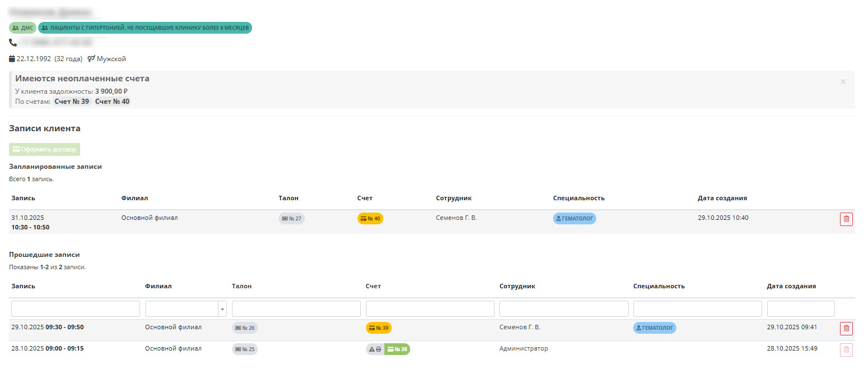The width and height of the screenshot is (868, 373).
Task: Click warning print icon beside invoice № 38
Action: click(x=375, y=349)
